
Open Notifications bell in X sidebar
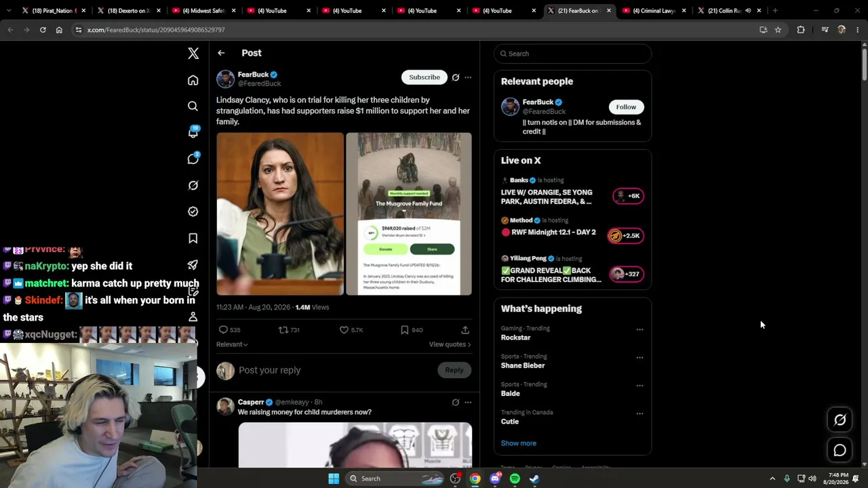tap(193, 132)
